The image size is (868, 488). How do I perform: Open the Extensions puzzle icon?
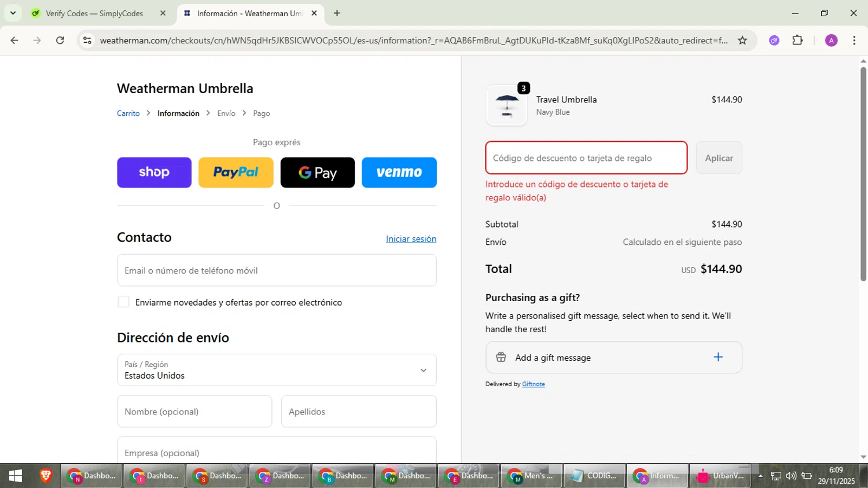[x=797, y=41]
